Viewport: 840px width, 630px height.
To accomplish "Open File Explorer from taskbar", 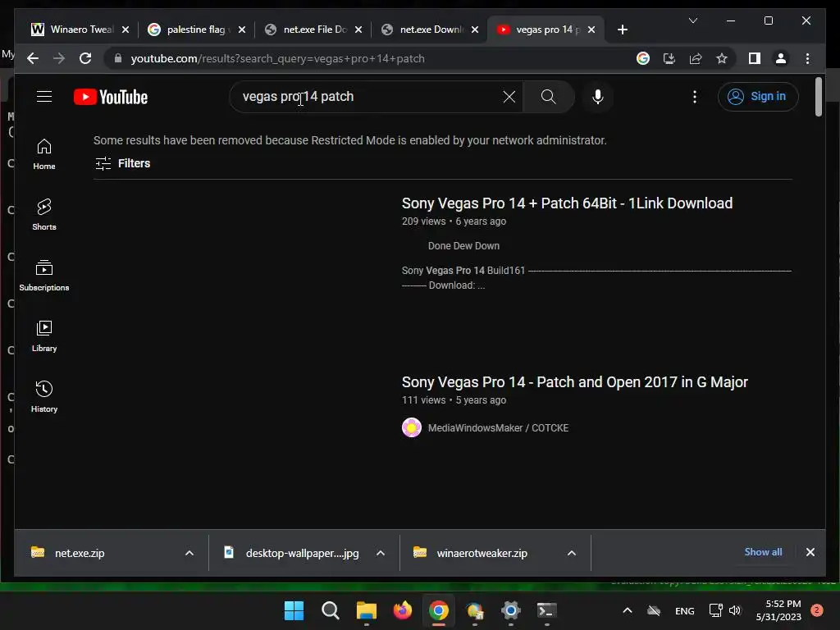I will tap(367, 610).
